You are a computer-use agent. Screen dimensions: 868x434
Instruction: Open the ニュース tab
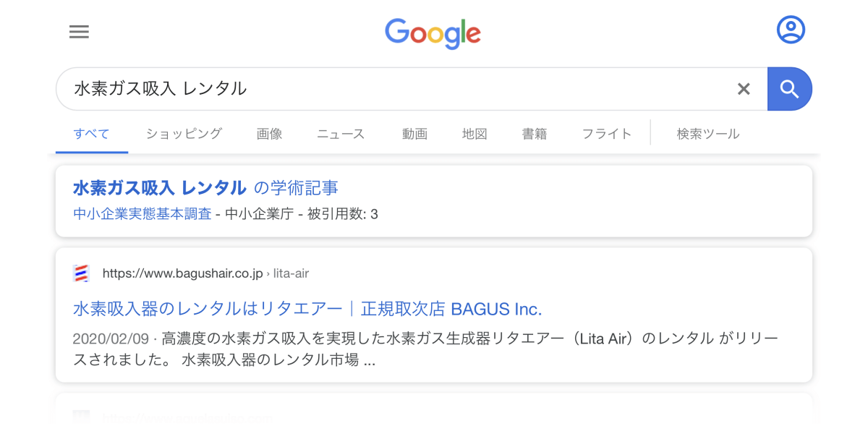click(341, 134)
